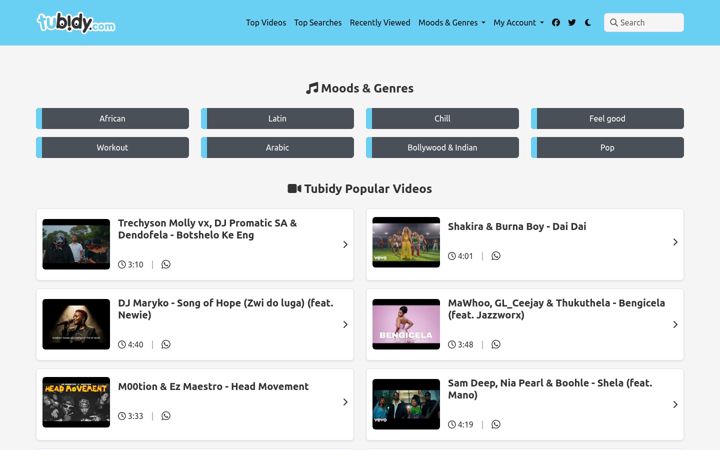Click the Moods & Genres section heading
The width and height of the screenshot is (720, 450).
[360, 88]
